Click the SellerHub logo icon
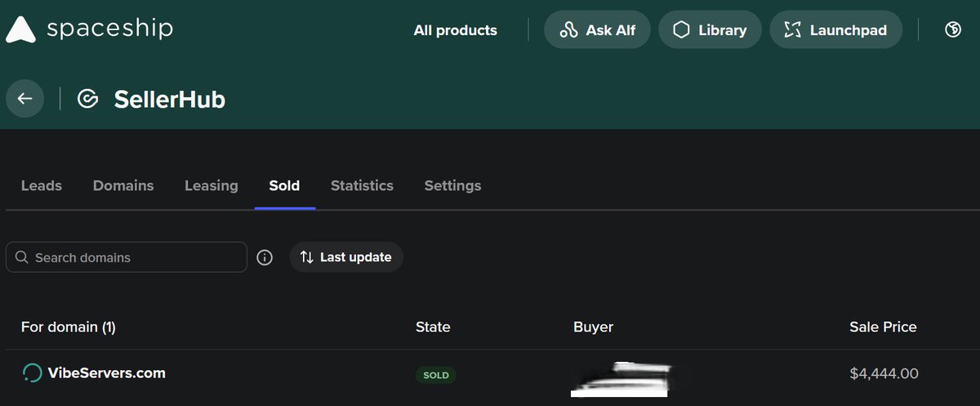The width and height of the screenshot is (980, 406). point(87,100)
